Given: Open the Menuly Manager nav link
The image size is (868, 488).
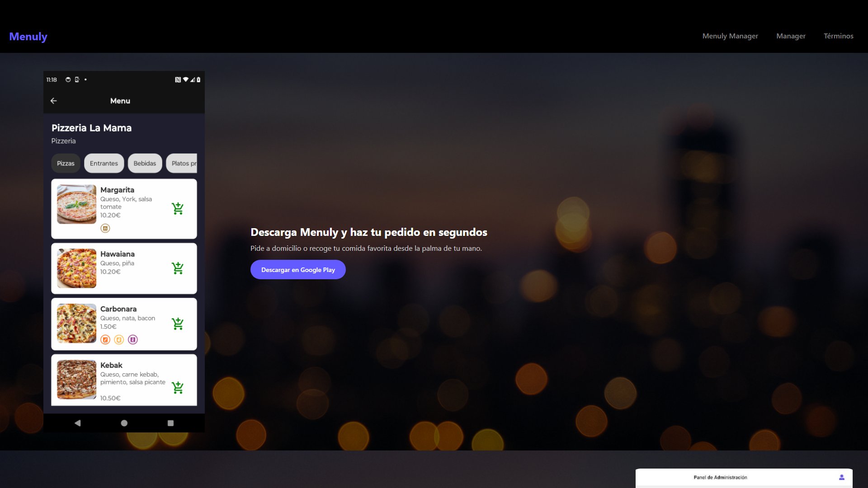Looking at the screenshot, I should [x=730, y=36].
